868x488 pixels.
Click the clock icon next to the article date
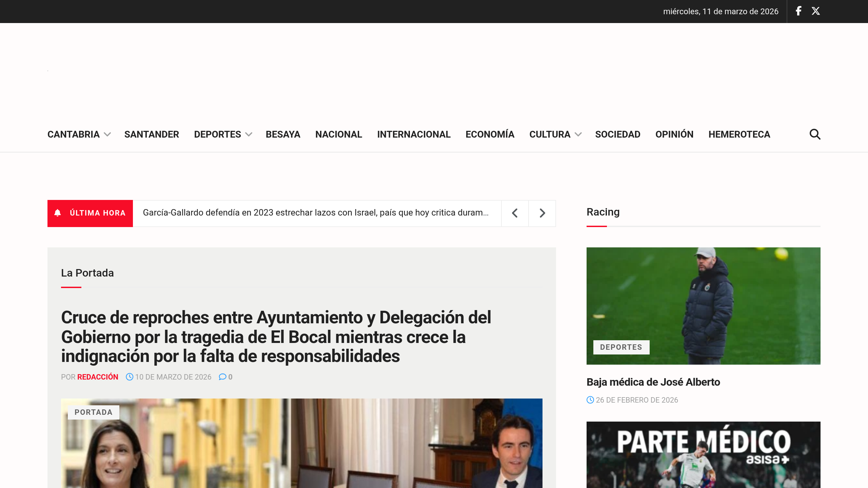point(130,377)
